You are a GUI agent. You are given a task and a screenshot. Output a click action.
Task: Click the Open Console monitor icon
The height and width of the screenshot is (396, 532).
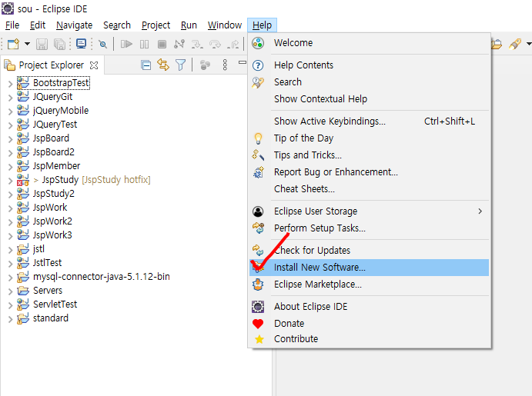[x=81, y=44]
